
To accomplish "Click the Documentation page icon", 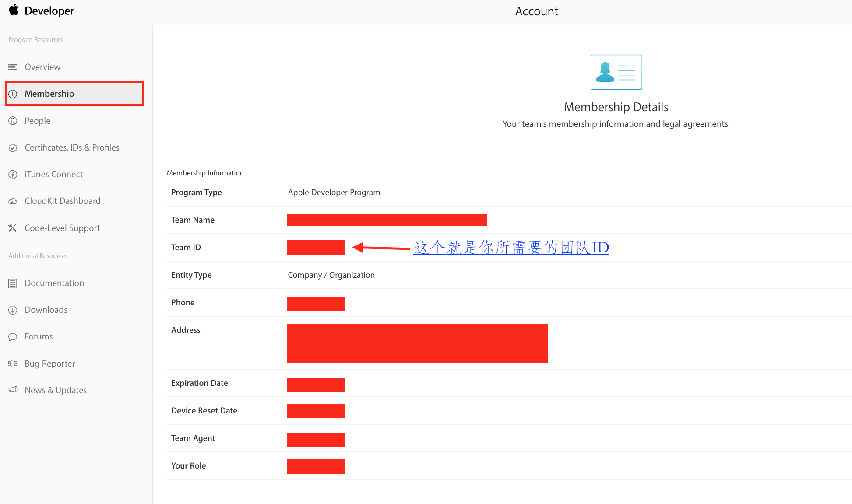I will coord(13,283).
